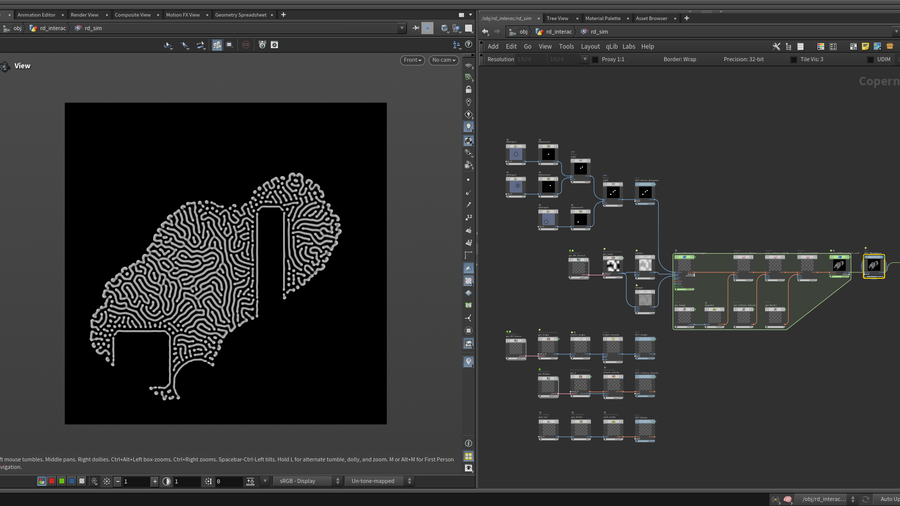The height and width of the screenshot is (506, 900).
Task: Enable the Tile Vis checkbox
Action: pos(793,60)
